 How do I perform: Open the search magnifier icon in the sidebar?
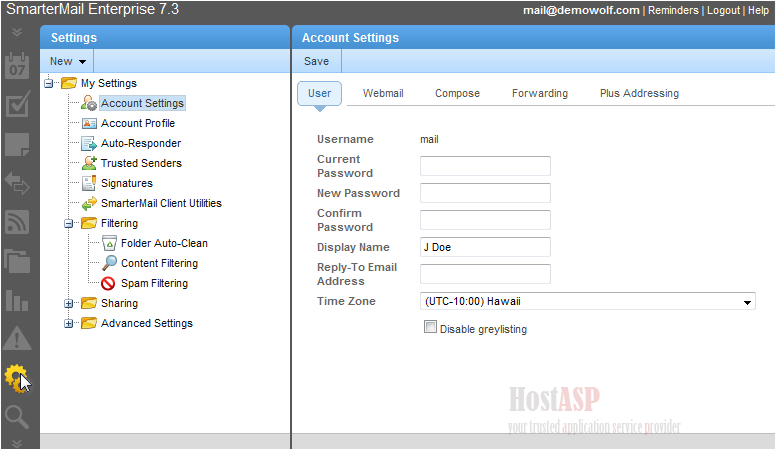(x=17, y=417)
